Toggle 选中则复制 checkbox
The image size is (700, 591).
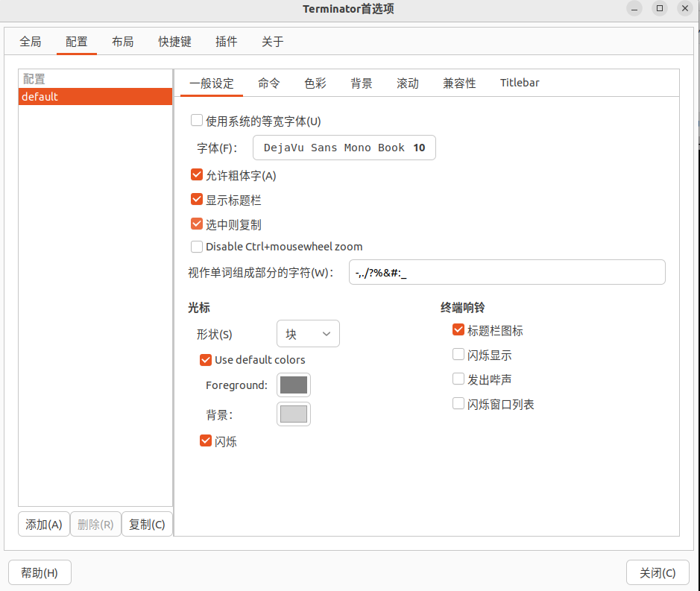198,224
